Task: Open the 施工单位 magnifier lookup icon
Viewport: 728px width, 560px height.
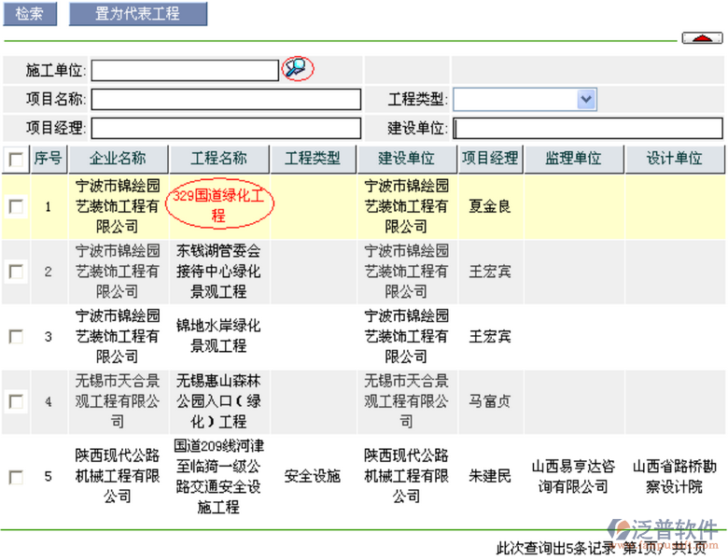Action: [x=297, y=69]
